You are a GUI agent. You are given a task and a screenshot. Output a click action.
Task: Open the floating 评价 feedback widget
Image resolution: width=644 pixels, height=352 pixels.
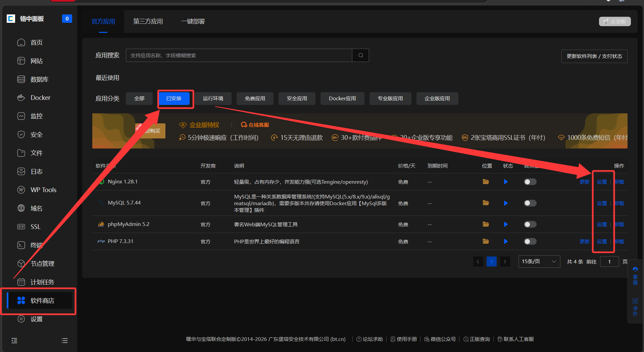coord(635,307)
